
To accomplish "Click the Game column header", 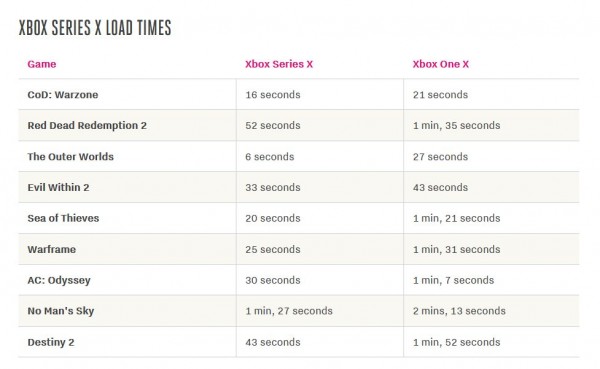I will pos(42,64).
